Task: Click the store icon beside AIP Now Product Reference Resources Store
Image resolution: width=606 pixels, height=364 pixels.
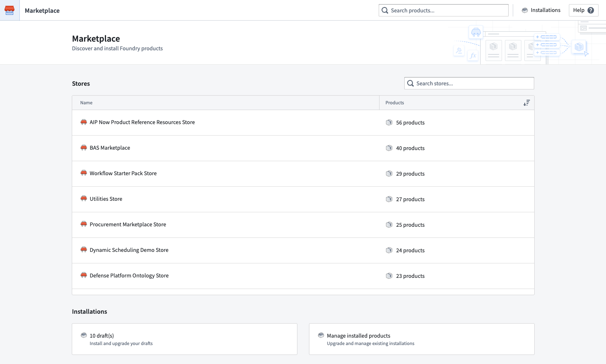Action: click(x=84, y=122)
